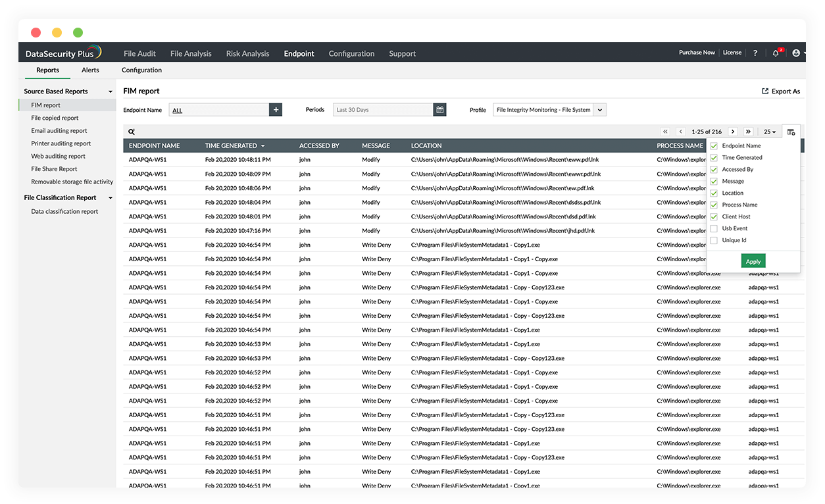Go to the next page of results

pos(732,131)
